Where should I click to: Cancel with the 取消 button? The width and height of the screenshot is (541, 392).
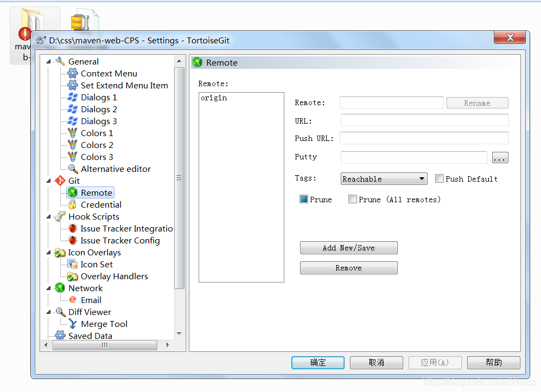[x=377, y=362]
